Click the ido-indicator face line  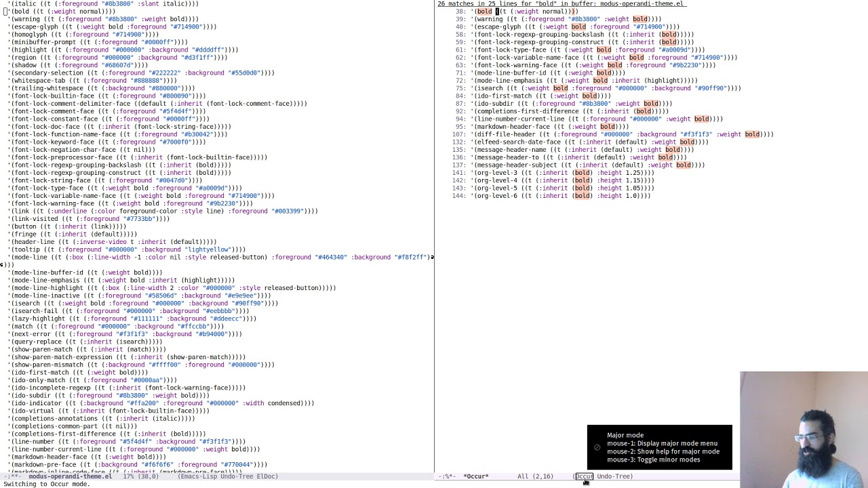(161, 403)
